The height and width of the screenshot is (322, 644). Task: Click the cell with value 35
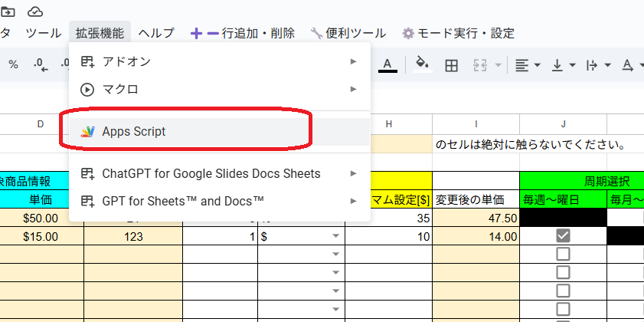tap(388, 218)
